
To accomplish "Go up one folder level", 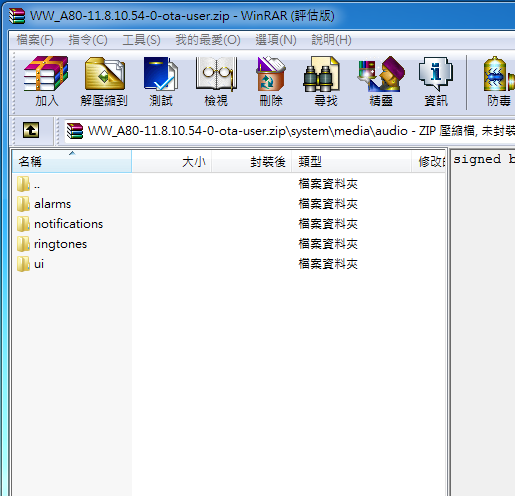I will click(31, 130).
